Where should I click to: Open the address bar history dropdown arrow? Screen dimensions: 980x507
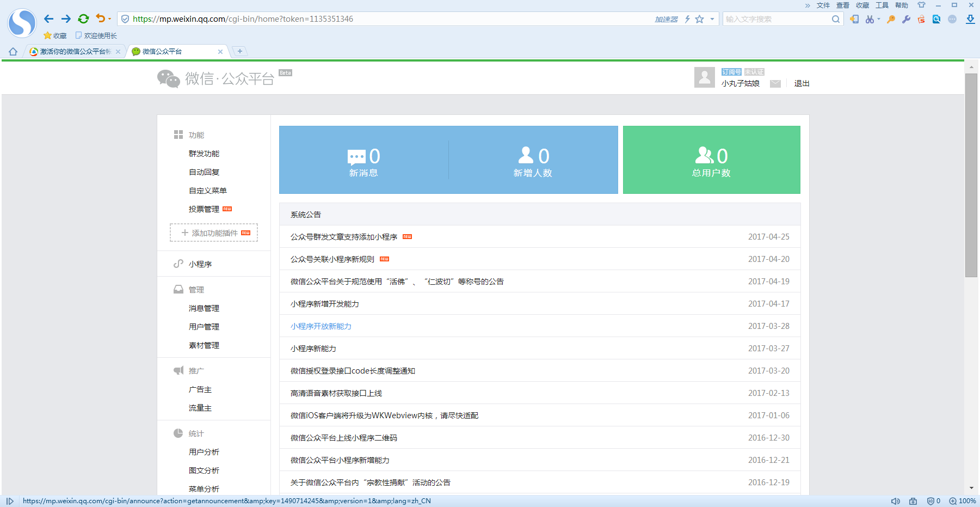tap(712, 19)
